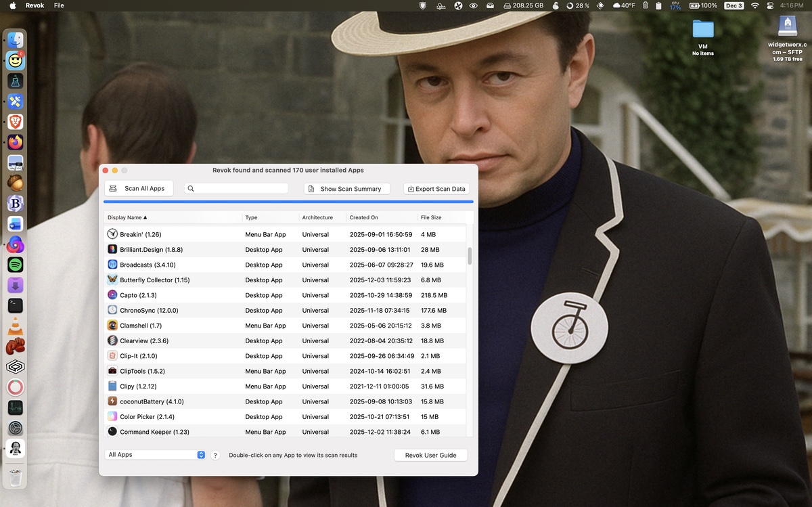Open Spotify from the dock
The height and width of the screenshot is (507, 812).
tap(15, 265)
